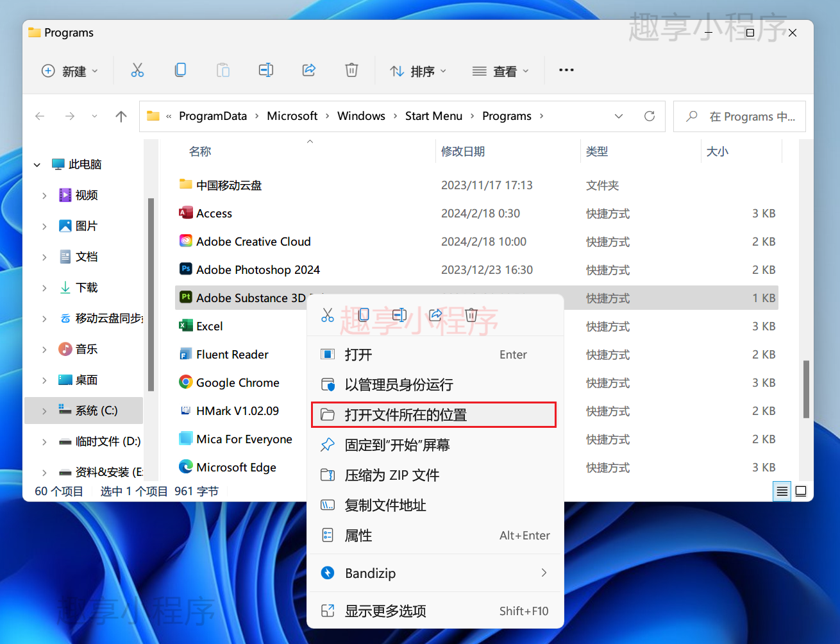
Task: Choose 压缩为 ZIP 文件 in context menu
Action: coord(435,475)
